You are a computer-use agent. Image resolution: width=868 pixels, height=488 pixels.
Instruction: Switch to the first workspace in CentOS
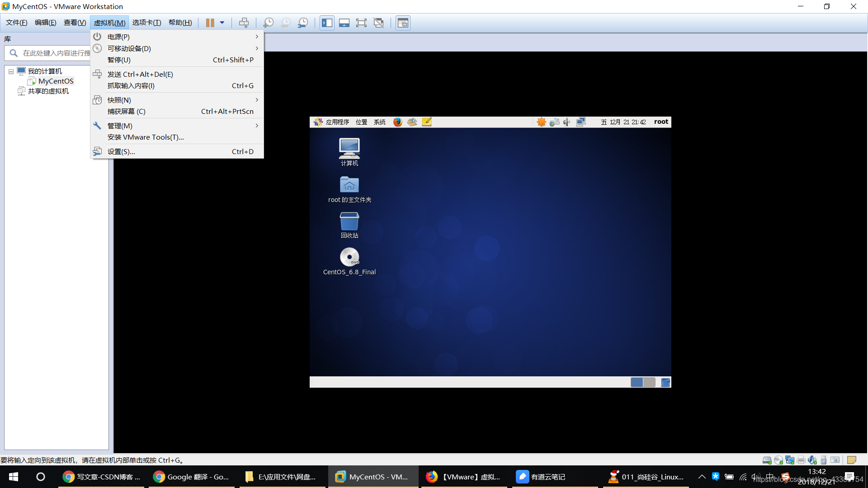click(637, 382)
